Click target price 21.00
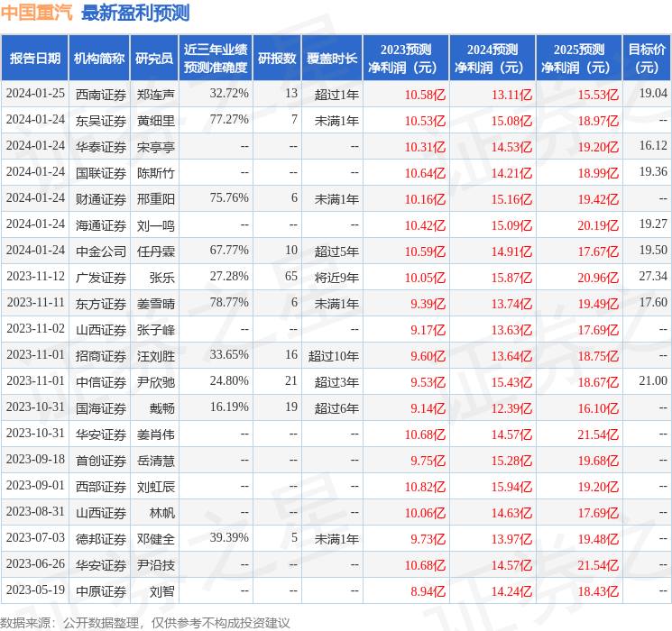 [653, 380]
